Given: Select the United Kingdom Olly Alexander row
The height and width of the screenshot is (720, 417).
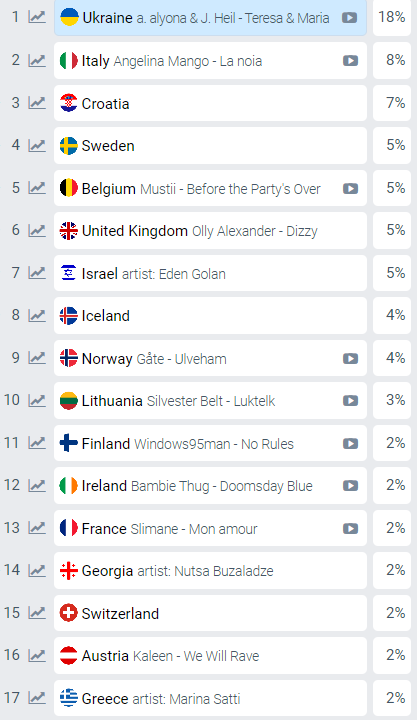Looking at the screenshot, I should (210, 231).
